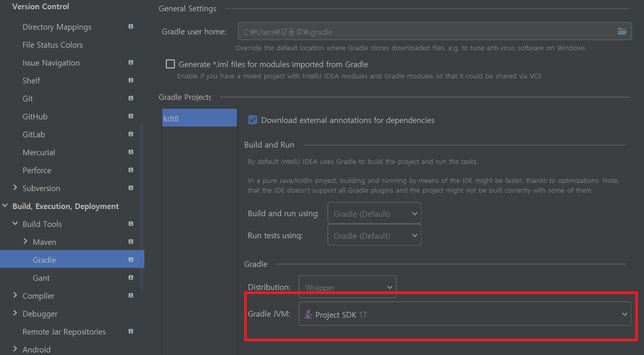Open Directory Mappings settings
Image resolution: width=644 pixels, height=355 pixels.
tap(57, 27)
